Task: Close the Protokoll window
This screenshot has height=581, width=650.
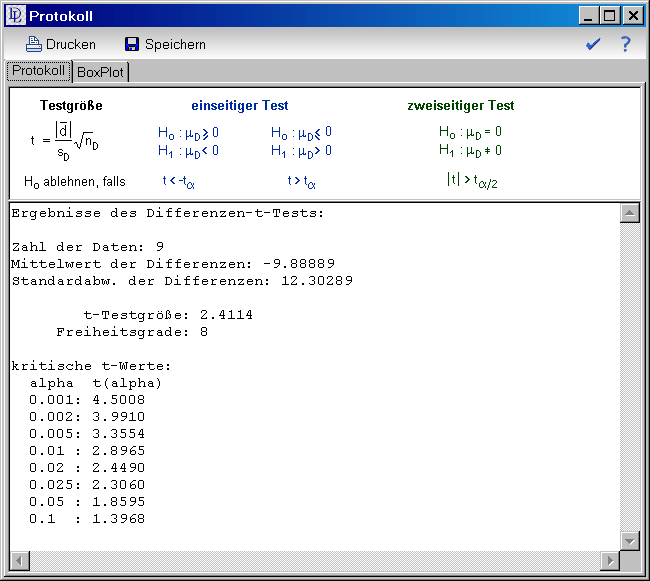Action: (631, 16)
